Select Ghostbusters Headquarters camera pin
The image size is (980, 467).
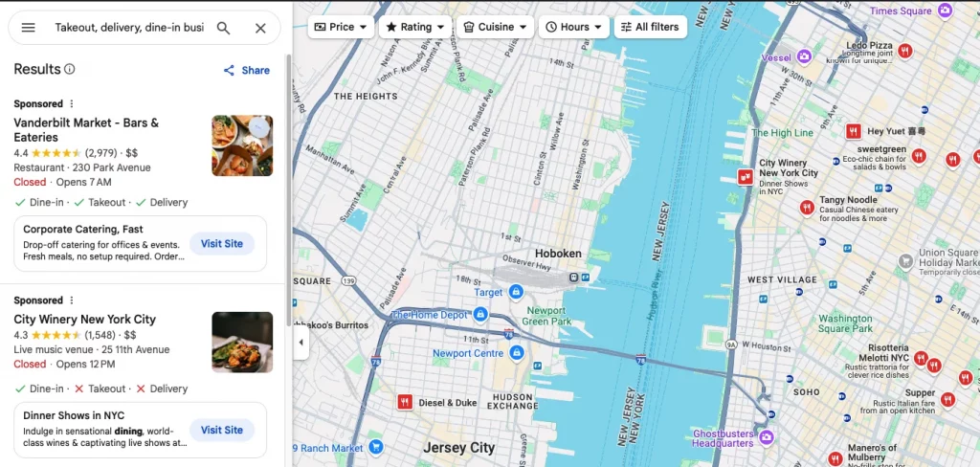[767, 435]
